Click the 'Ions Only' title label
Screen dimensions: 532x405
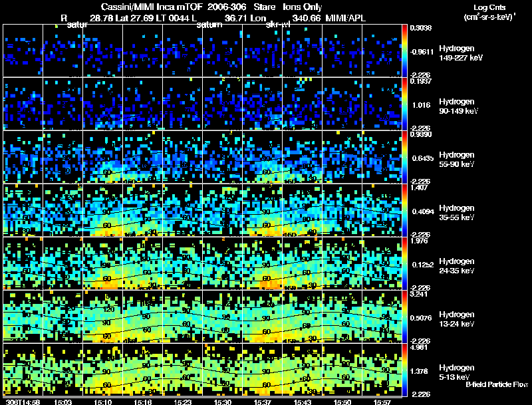pyautogui.click(x=303, y=7)
